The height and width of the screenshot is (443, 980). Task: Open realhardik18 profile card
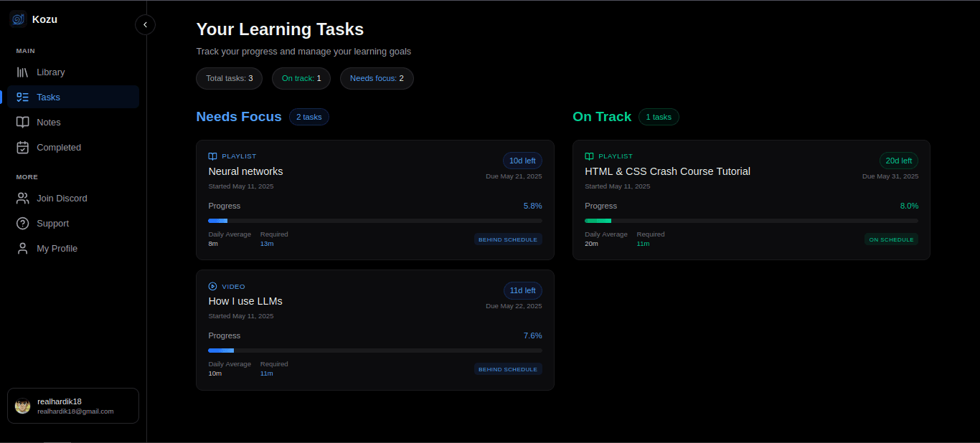[72, 406]
